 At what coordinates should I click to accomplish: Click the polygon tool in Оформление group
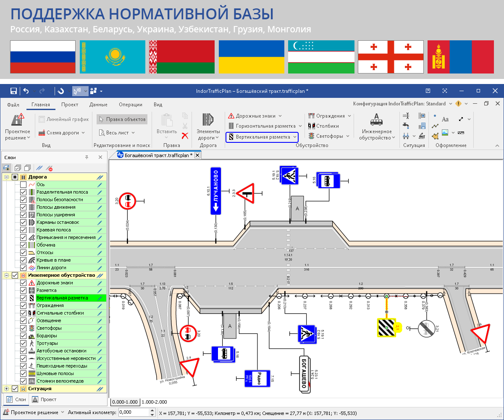click(x=436, y=135)
